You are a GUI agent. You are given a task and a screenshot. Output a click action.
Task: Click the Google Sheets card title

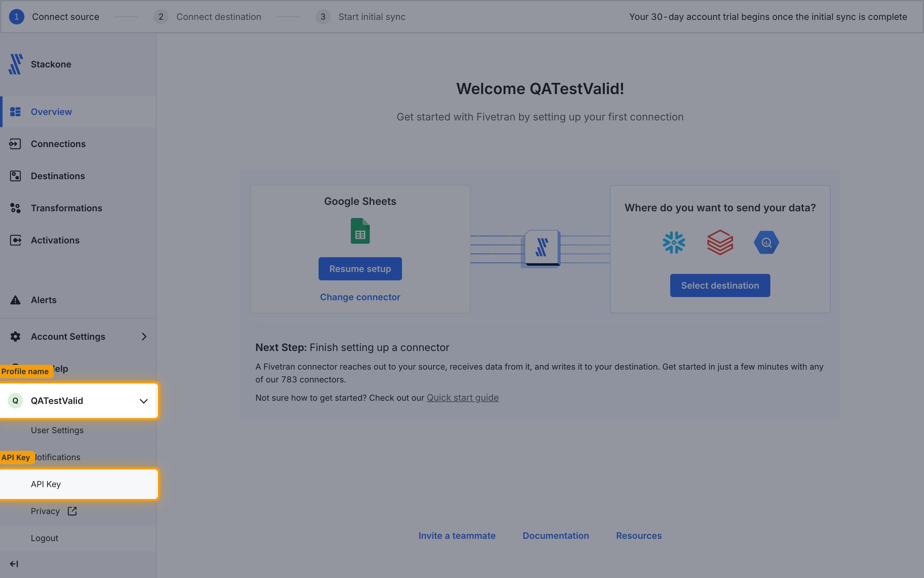tap(360, 201)
